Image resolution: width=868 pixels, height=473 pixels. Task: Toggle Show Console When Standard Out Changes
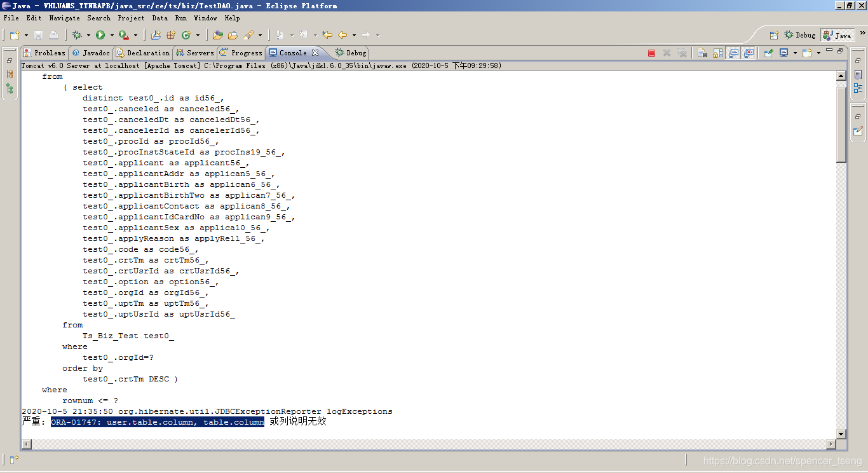click(734, 53)
